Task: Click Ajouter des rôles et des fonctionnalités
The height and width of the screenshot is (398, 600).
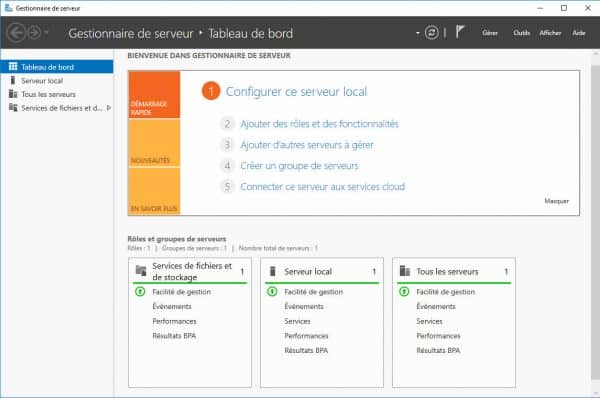Action: (320, 124)
